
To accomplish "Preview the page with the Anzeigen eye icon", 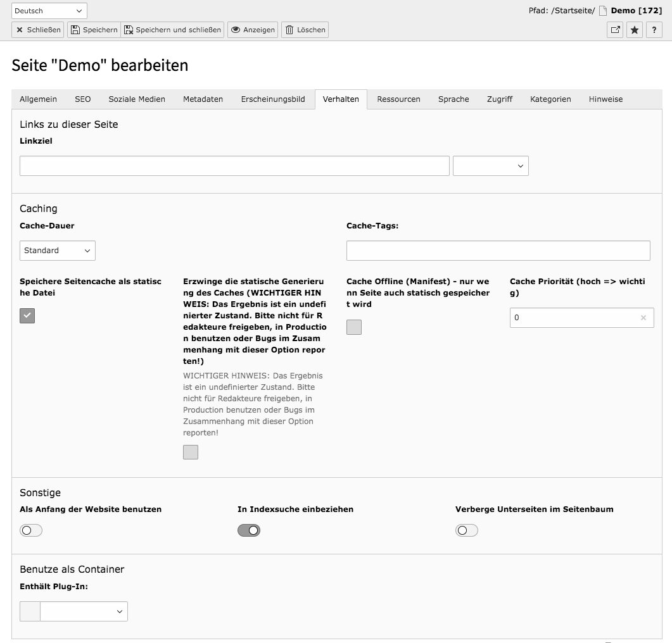I will (x=252, y=29).
